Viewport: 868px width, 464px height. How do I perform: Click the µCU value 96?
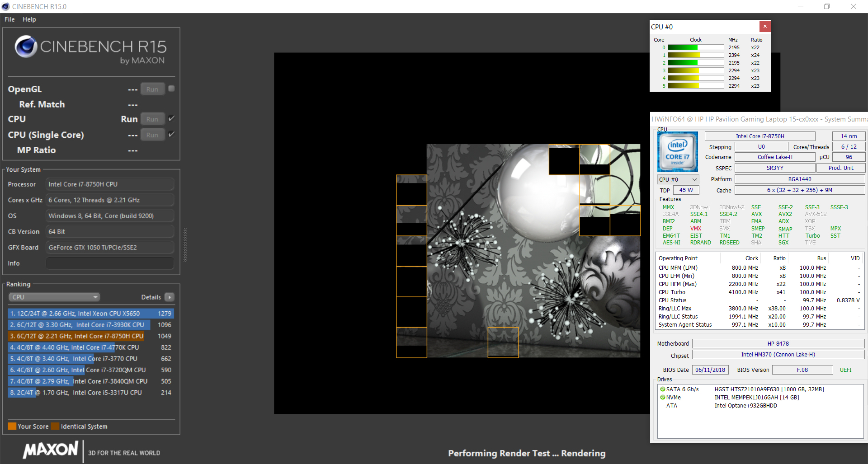[849, 157]
